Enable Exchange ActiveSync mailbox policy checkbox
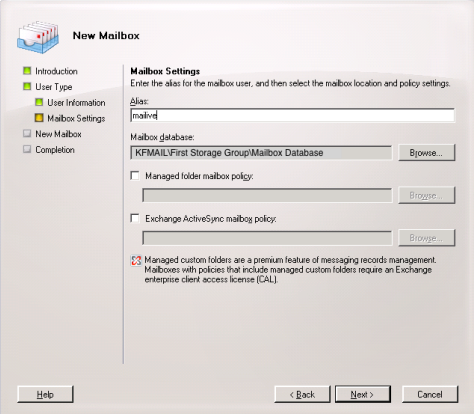474x414 pixels. click(135, 218)
